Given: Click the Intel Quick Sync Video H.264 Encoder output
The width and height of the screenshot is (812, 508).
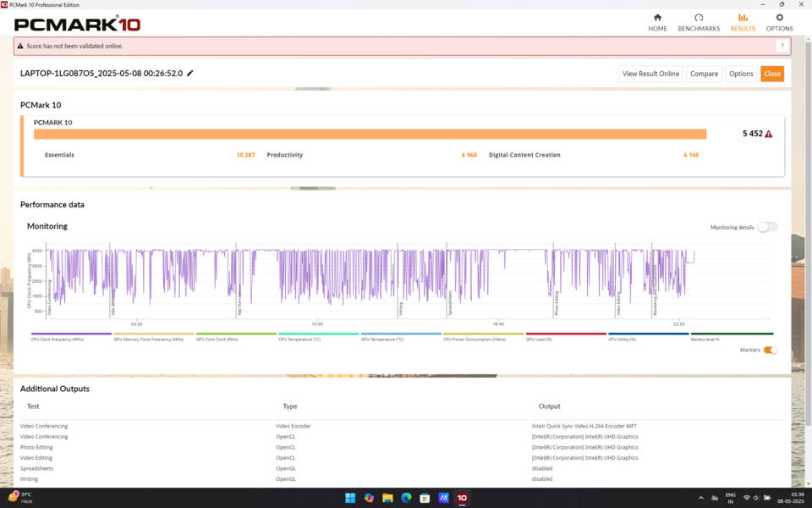Looking at the screenshot, I should tap(584, 426).
